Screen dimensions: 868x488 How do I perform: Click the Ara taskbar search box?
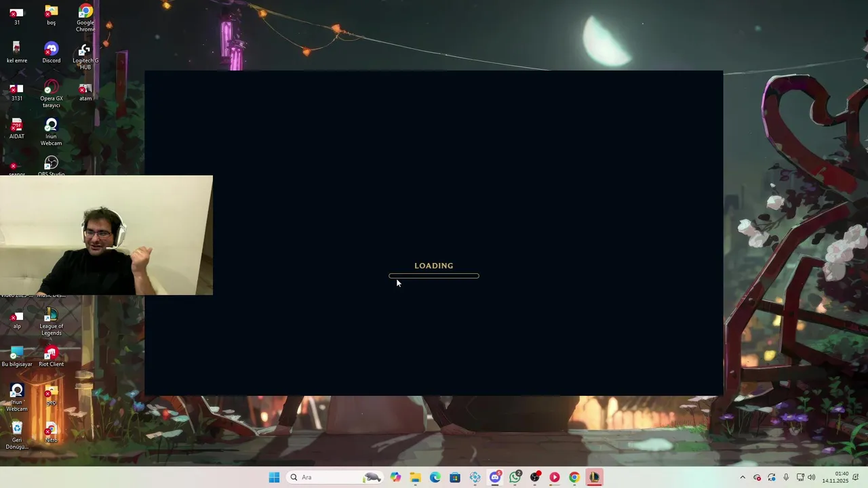(335, 477)
